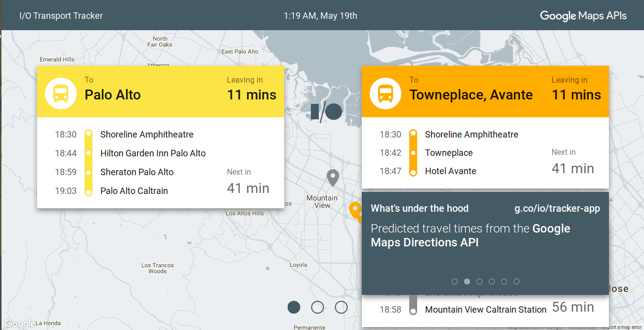
Task: Click 41 min value in Palo Alto card
Action: pos(248,189)
